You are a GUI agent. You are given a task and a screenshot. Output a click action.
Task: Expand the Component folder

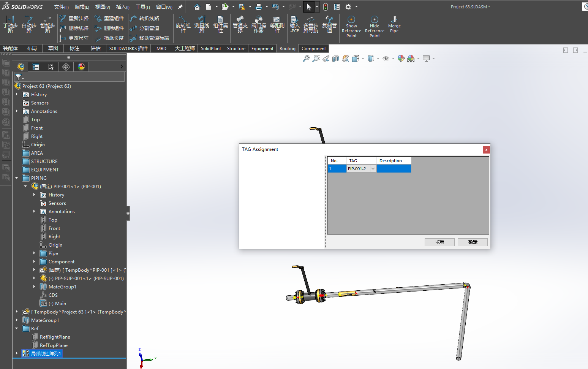click(x=34, y=261)
